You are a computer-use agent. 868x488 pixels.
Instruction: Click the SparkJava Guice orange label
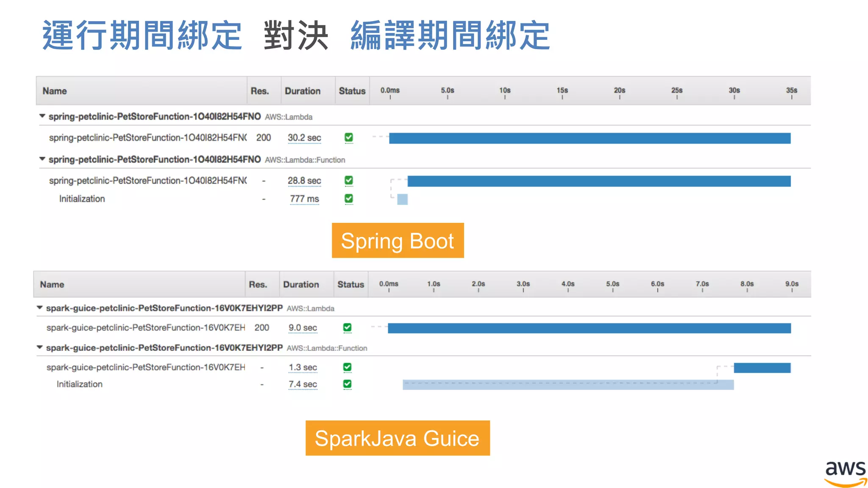coord(398,438)
